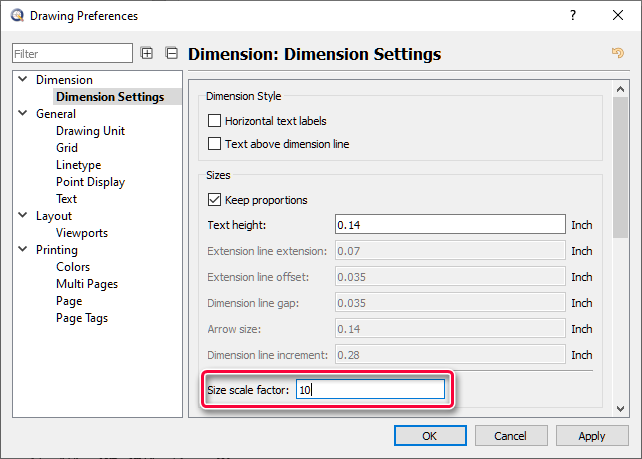The height and width of the screenshot is (459, 642).
Task: Click the restore defaults arrow icon
Action: pyautogui.click(x=617, y=54)
